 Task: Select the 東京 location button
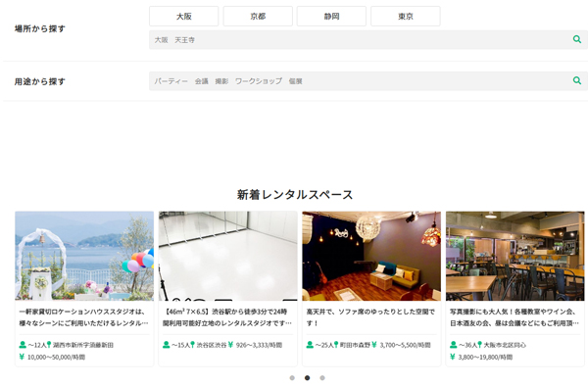[x=406, y=16]
